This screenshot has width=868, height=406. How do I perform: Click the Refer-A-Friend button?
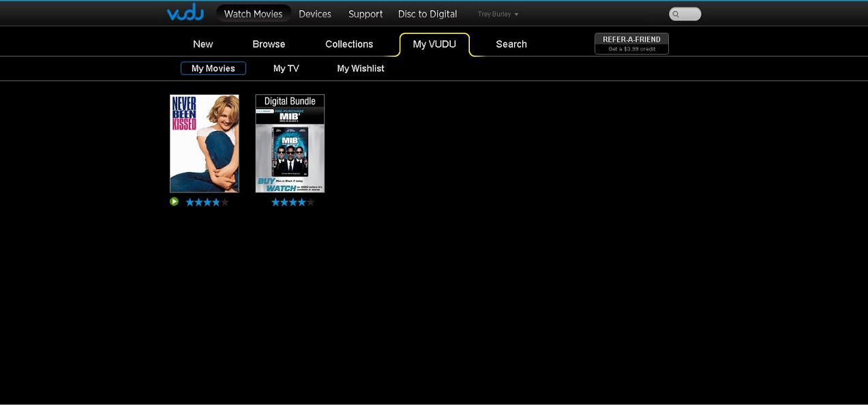(x=631, y=44)
